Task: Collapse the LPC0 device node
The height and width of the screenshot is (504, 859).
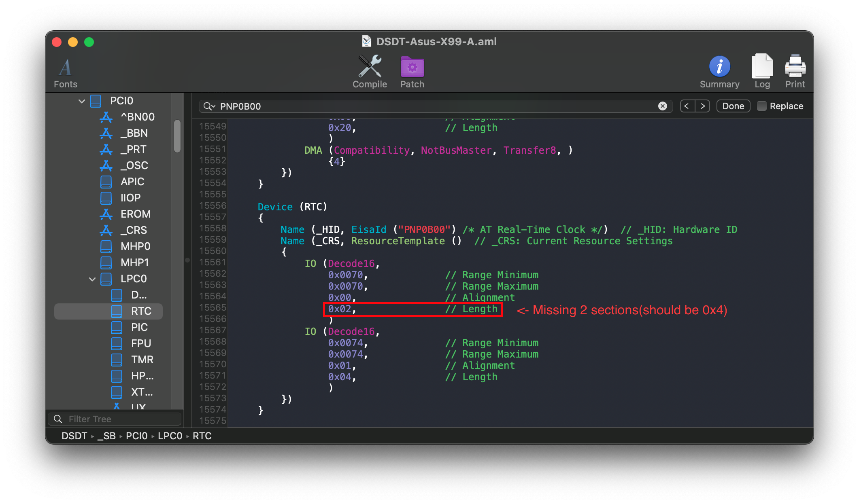Action: tap(92, 279)
